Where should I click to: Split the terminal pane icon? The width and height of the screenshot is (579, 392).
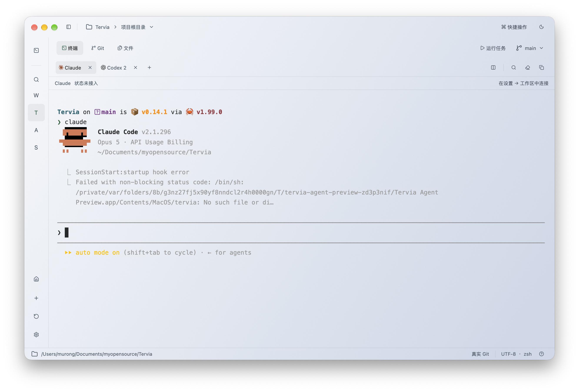tap(493, 68)
